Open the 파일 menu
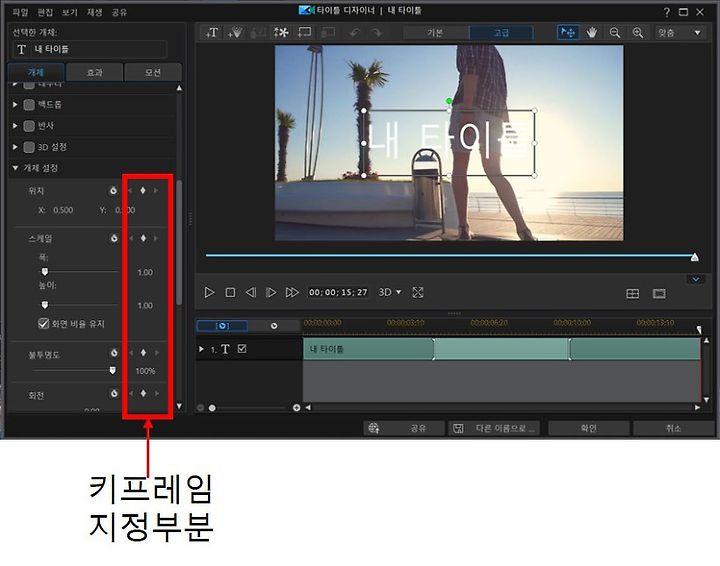Viewport: 720px width, 566px height. click(x=20, y=12)
